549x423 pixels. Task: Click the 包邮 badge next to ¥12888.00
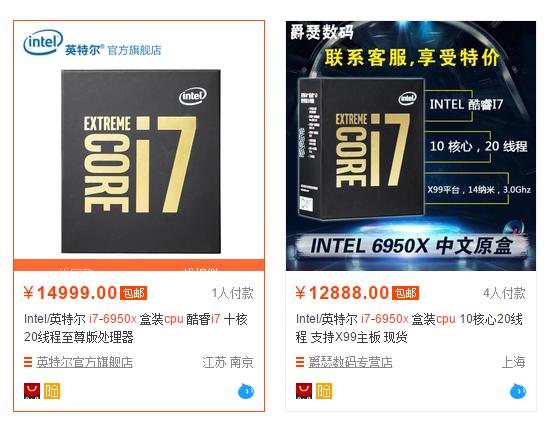tap(405, 293)
